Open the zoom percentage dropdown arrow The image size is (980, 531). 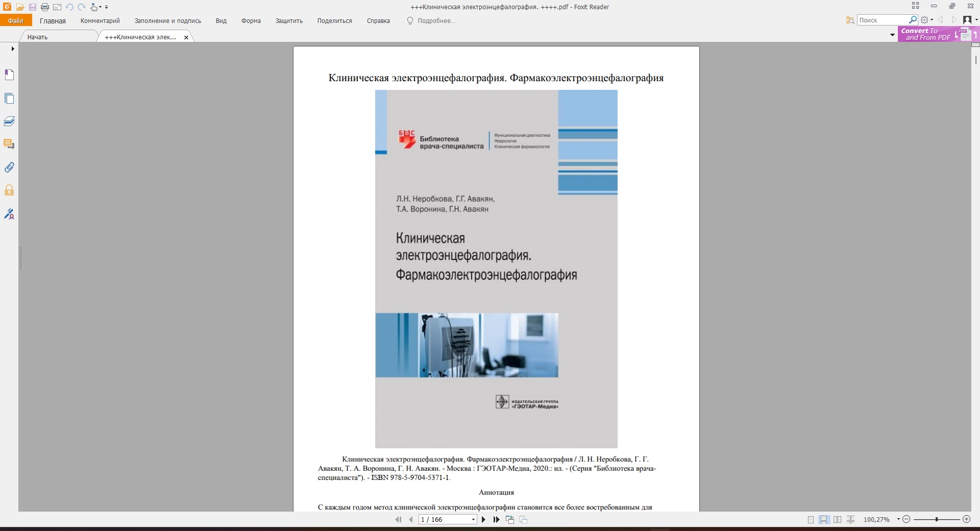click(898, 519)
